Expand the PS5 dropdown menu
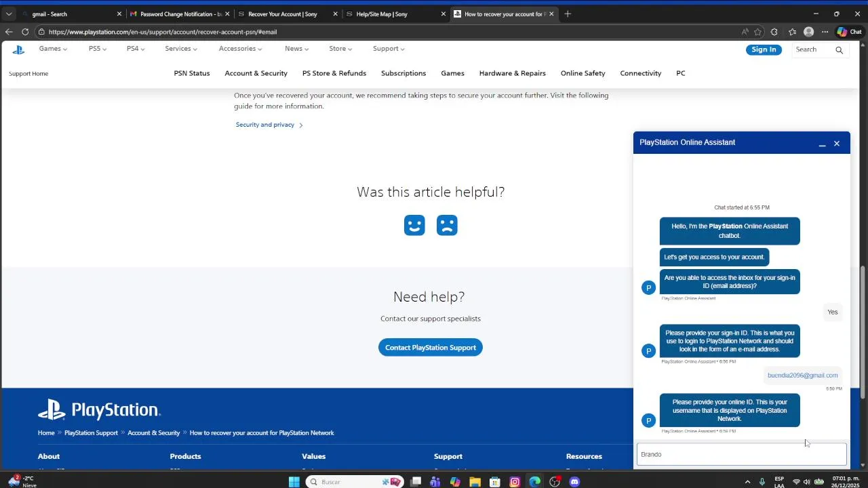The image size is (868, 488). [98, 49]
